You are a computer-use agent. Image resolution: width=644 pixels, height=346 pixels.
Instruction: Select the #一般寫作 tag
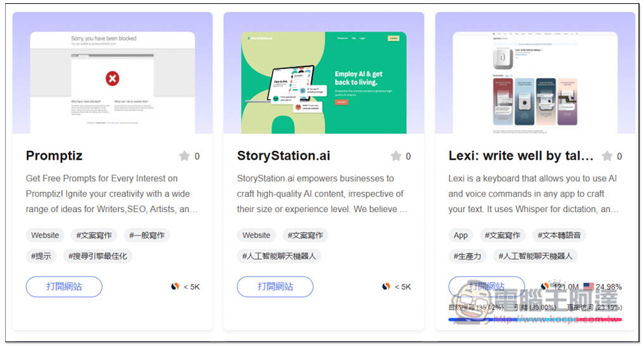point(147,235)
